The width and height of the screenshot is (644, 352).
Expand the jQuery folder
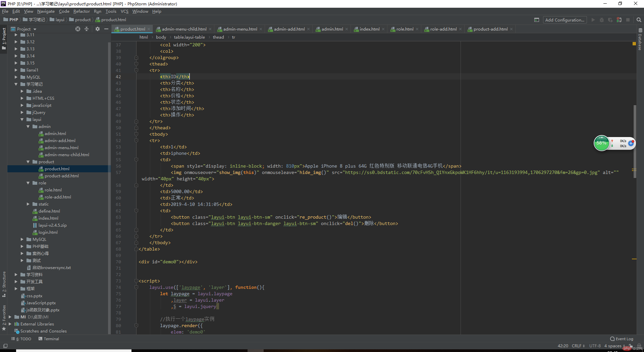[x=22, y=113]
